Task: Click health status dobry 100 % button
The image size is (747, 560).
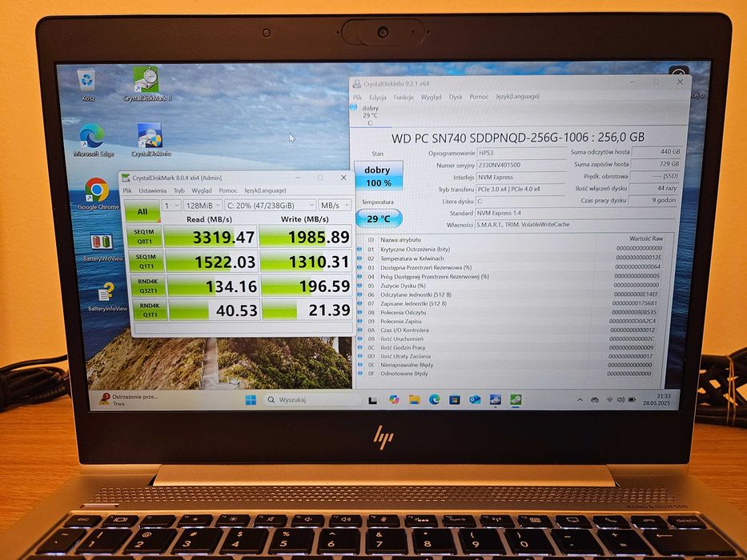Action: pos(378,176)
